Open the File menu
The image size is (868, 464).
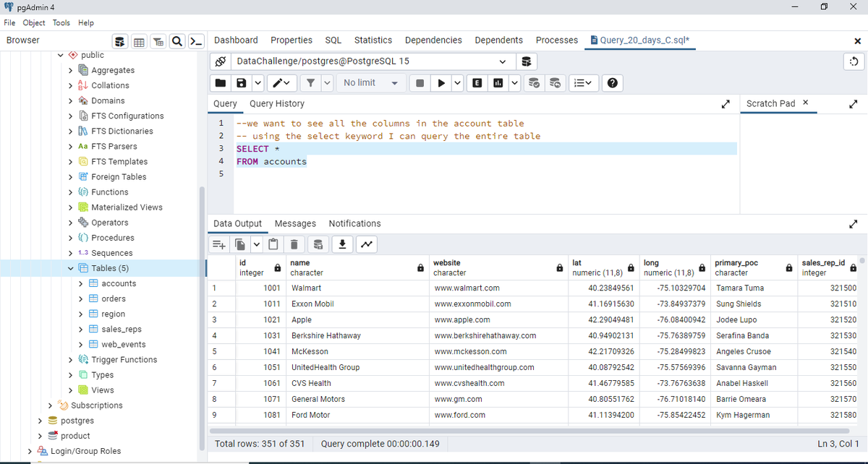point(11,22)
